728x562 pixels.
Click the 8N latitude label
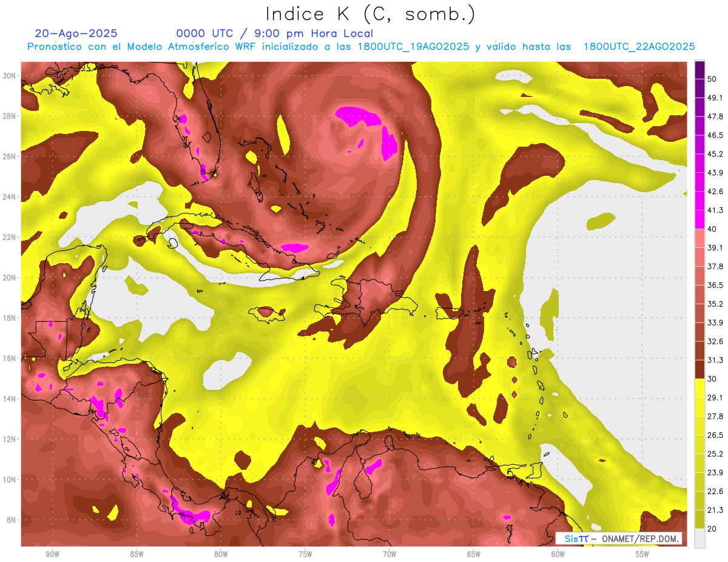10,520
